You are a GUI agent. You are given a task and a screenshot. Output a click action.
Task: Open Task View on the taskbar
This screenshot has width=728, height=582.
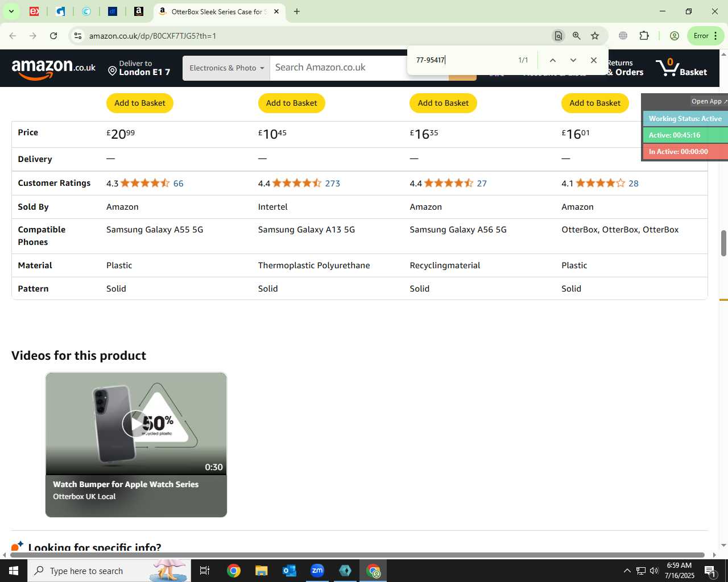[x=205, y=571]
